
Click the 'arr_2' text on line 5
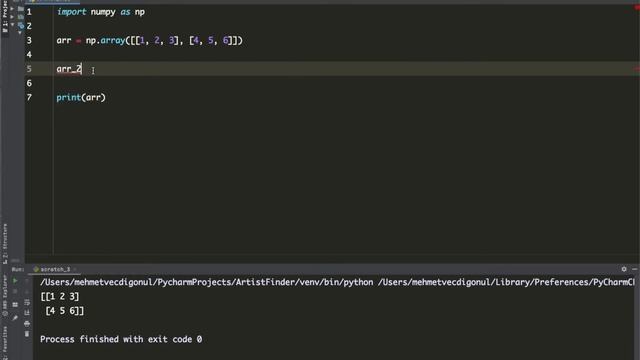(x=69, y=69)
